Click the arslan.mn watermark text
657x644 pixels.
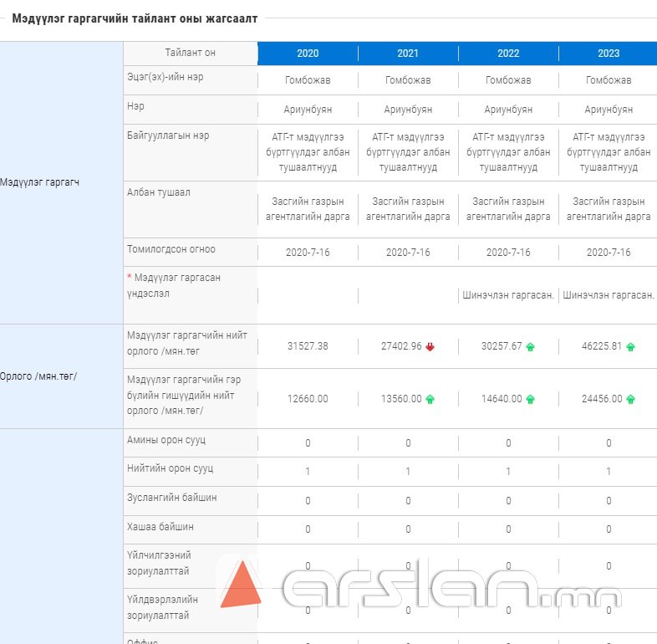coord(451,590)
